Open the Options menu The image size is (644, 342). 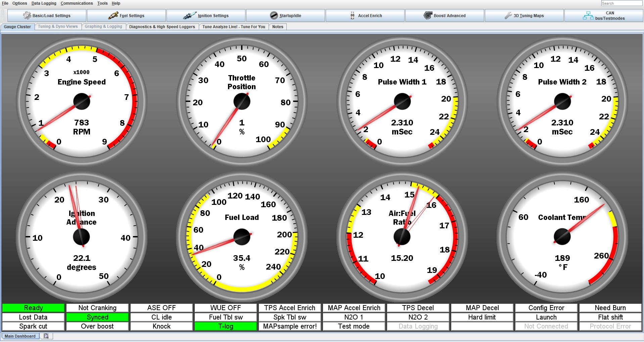click(x=20, y=3)
